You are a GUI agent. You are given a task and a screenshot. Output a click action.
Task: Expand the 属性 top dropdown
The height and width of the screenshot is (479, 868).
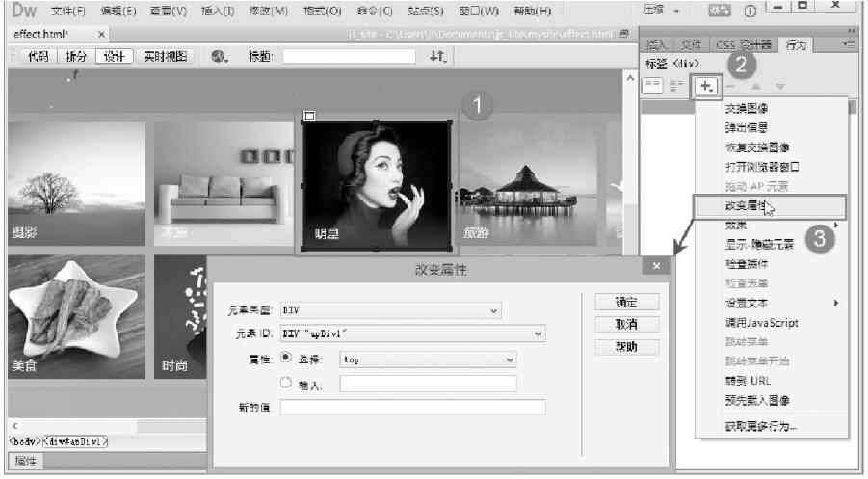428,359
